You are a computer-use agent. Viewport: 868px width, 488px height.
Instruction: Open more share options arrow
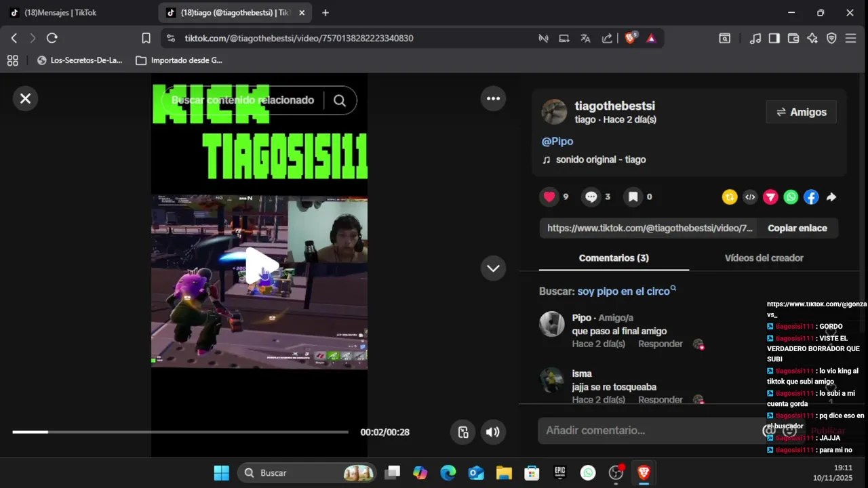[x=831, y=197]
